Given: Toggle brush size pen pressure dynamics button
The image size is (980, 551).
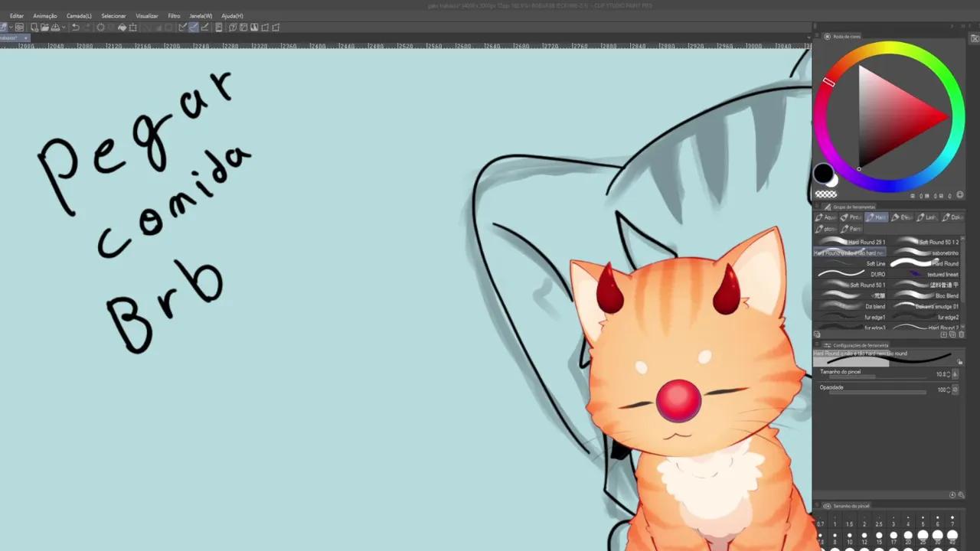Looking at the screenshot, I should [x=955, y=374].
